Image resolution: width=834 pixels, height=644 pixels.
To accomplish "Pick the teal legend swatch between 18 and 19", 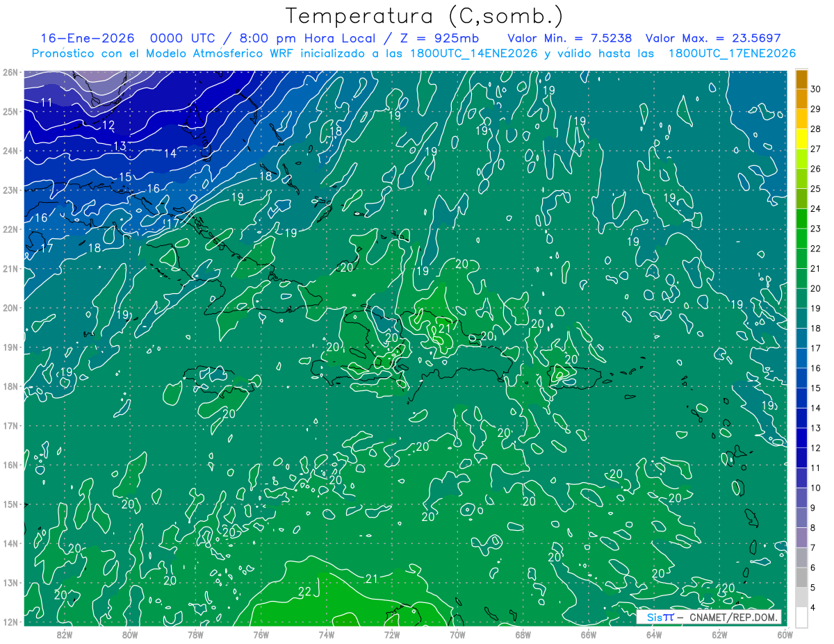I will pos(801,318).
